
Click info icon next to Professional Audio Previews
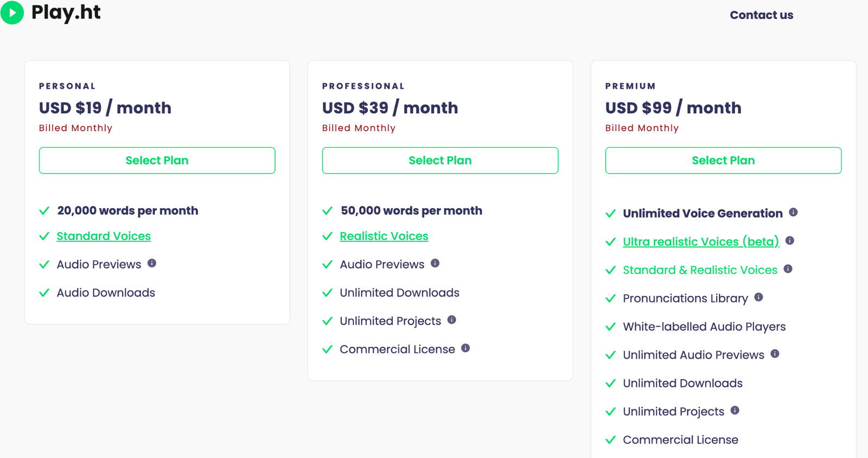pyautogui.click(x=435, y=263)
